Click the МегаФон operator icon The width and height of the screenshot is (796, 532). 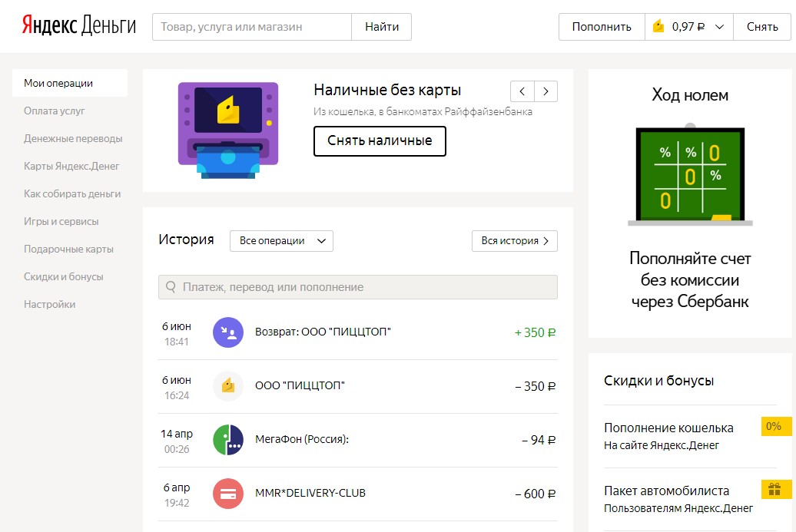[227, 440]
